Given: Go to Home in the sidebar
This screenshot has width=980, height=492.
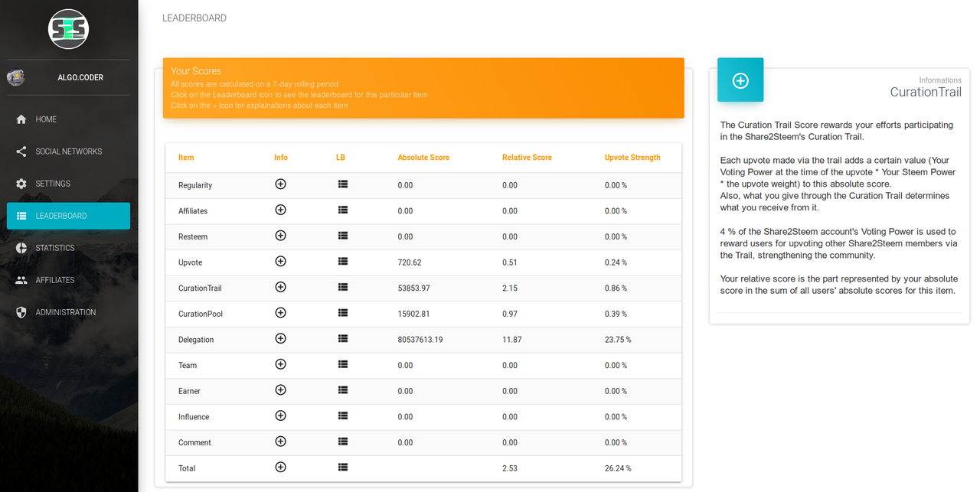Looking at the screenshot, I should click(68, 119).
